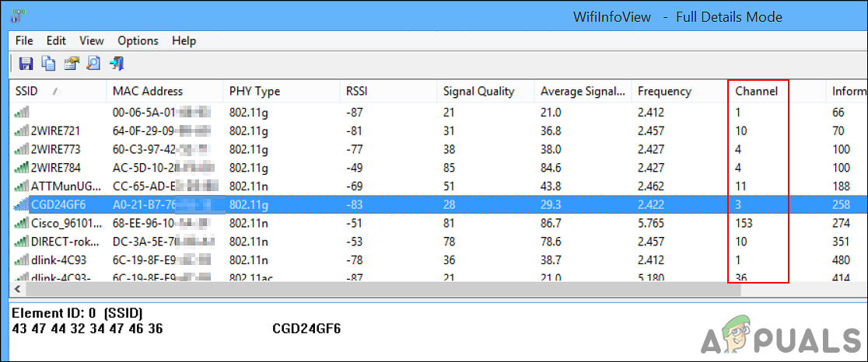Click Signal Quality value 85

[x=449, y=168]
